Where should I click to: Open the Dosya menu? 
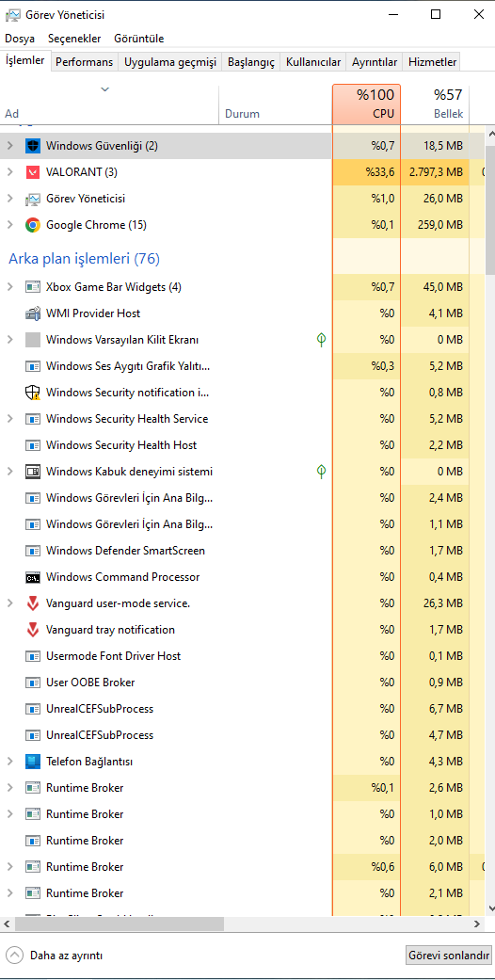(20, 39)
